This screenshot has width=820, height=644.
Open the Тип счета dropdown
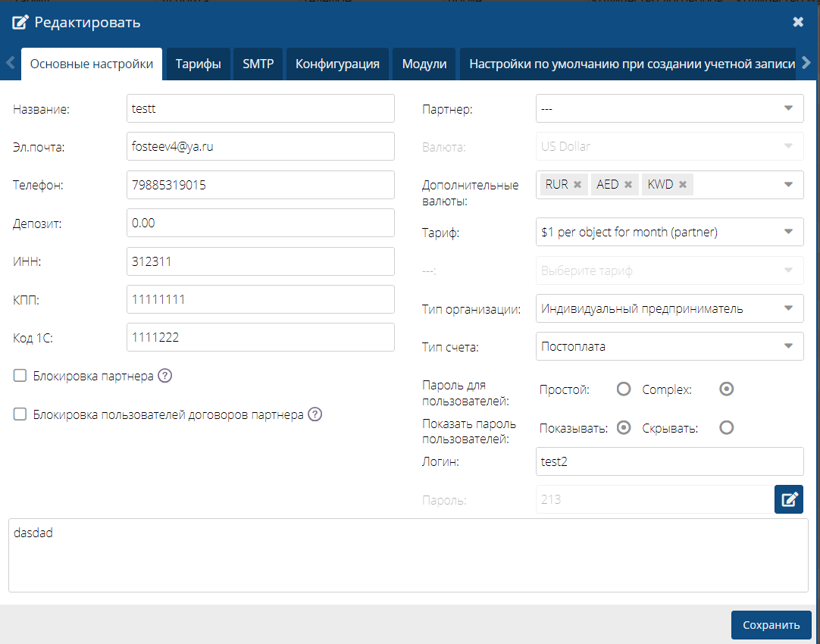[669, 346]
